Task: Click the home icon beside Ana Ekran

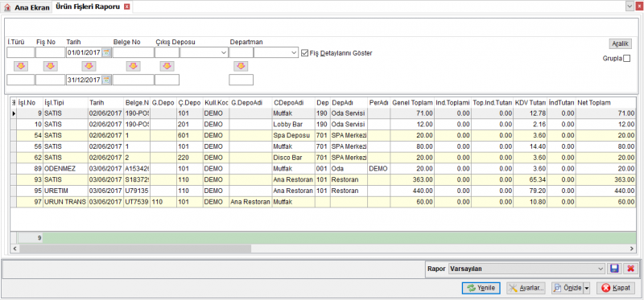Action: tap(7, 7)
